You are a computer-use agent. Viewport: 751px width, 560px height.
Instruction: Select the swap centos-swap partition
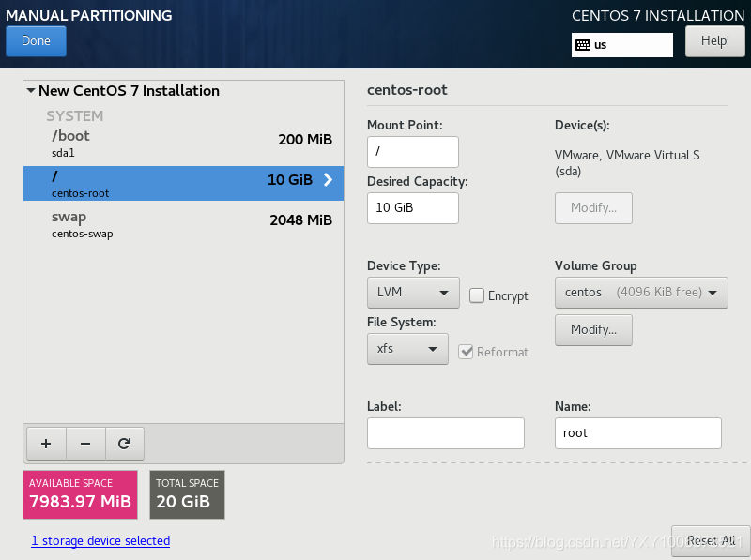click(183, 224)
